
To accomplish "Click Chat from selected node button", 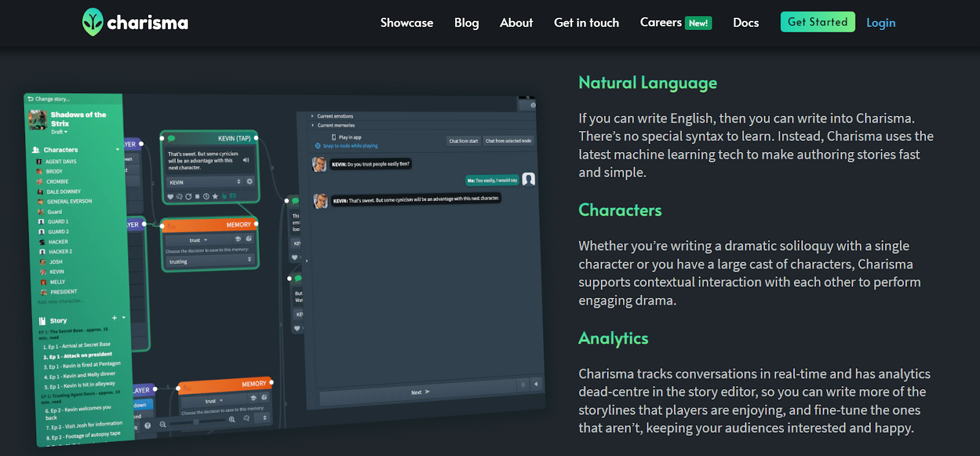I will click(x=508, y=140).
